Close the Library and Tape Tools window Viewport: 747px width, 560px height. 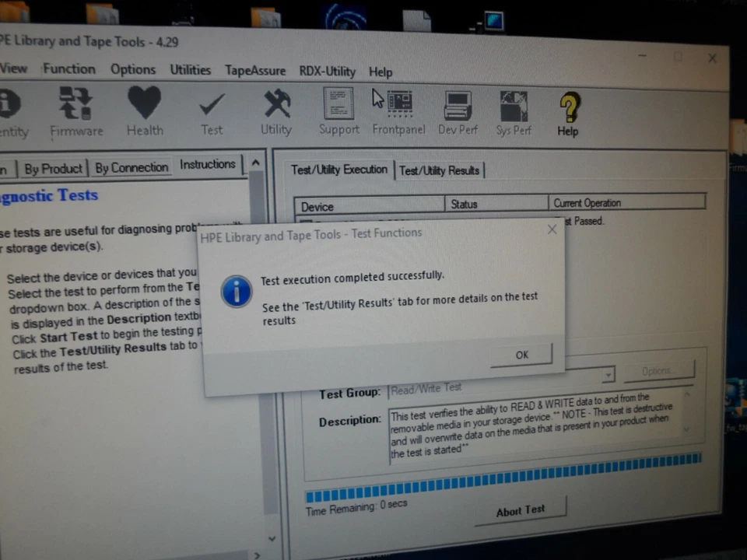tap(712, 58)
